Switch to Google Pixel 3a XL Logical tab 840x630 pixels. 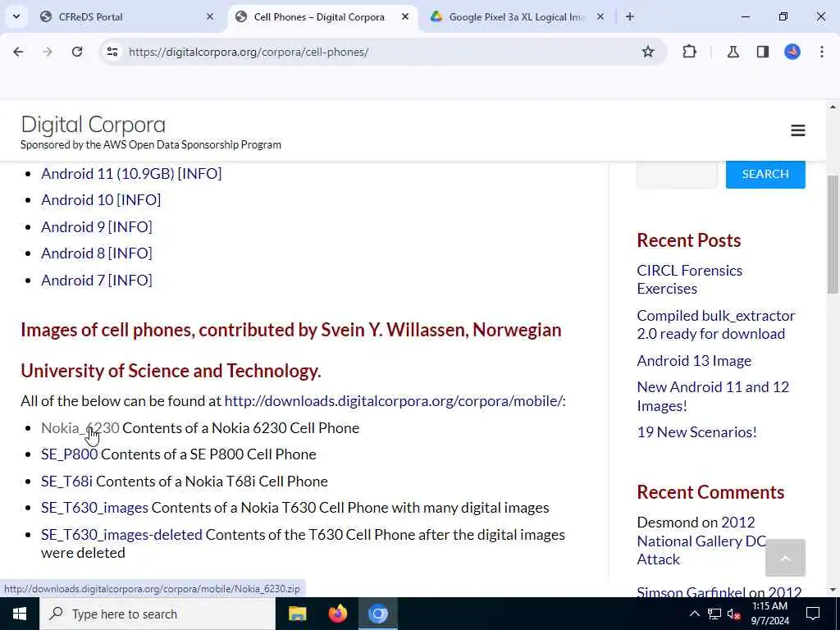coord(517,16)
